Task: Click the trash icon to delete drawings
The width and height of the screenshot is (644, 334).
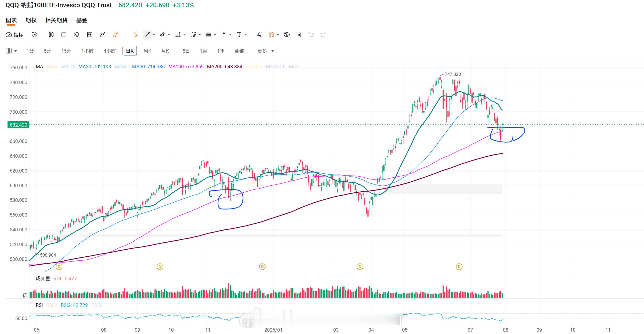Action: click(x=299, y=35)
